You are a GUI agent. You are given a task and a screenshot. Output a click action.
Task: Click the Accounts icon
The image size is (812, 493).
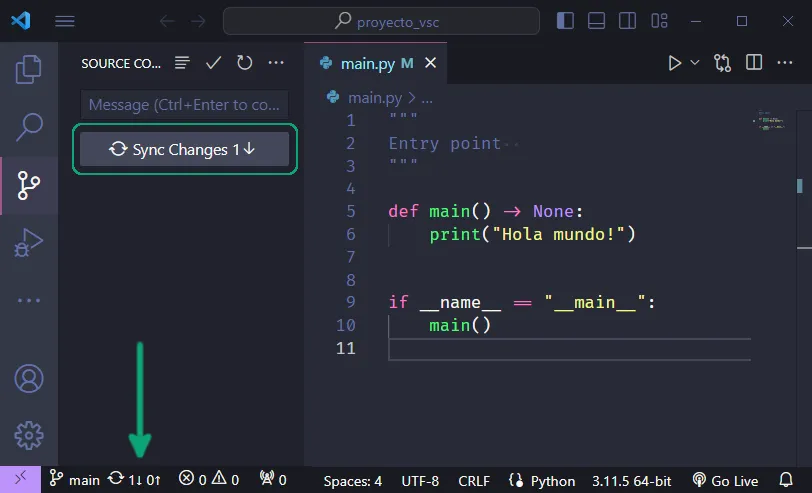click(x=29, y=379)
